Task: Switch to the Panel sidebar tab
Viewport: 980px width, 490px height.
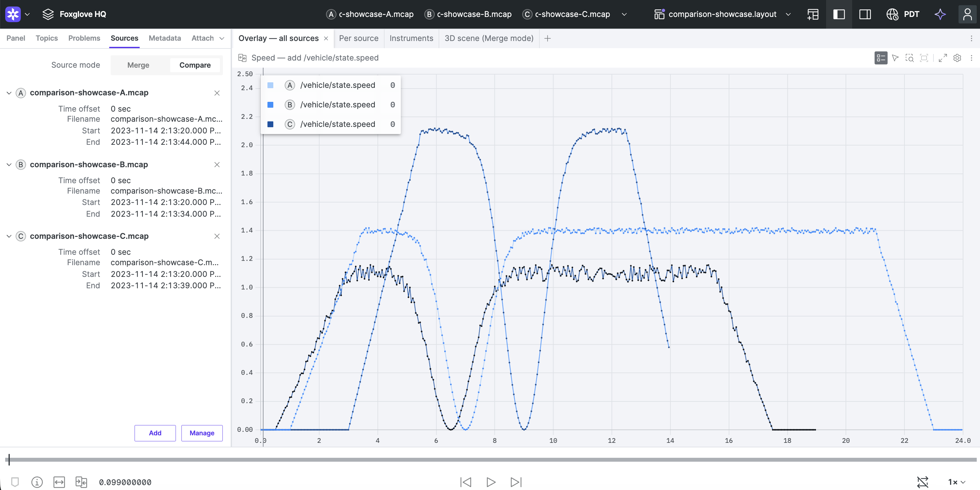Action: click(x=16, y=38)
